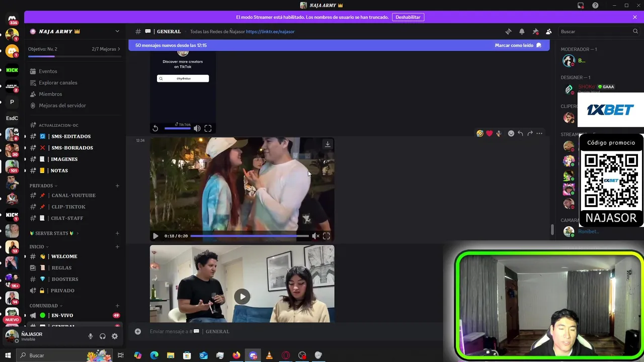Open the Threads icon in channel header

point(508,31)
